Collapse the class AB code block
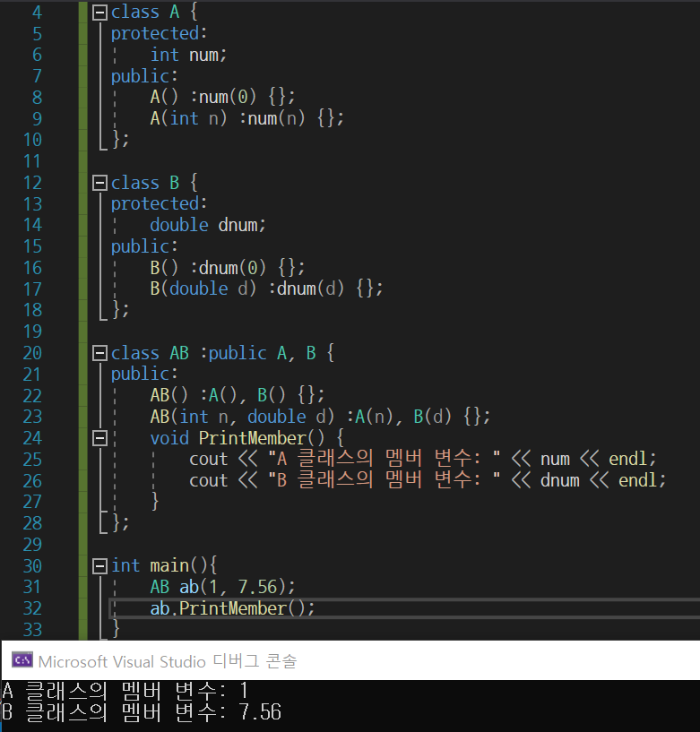This screenshot has height=732, width=700. coord(99,353)
